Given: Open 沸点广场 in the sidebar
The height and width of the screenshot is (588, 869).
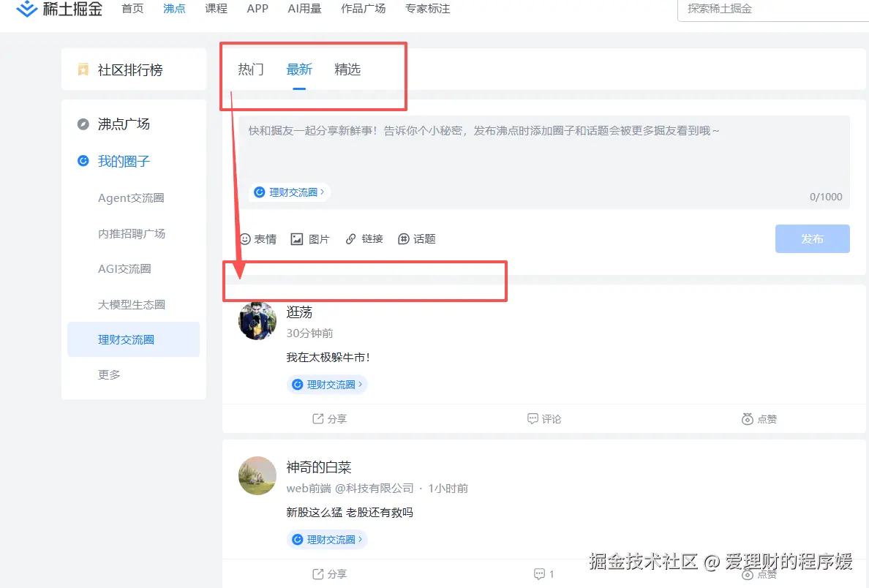Looking at the screenshot, I should 124,124.
